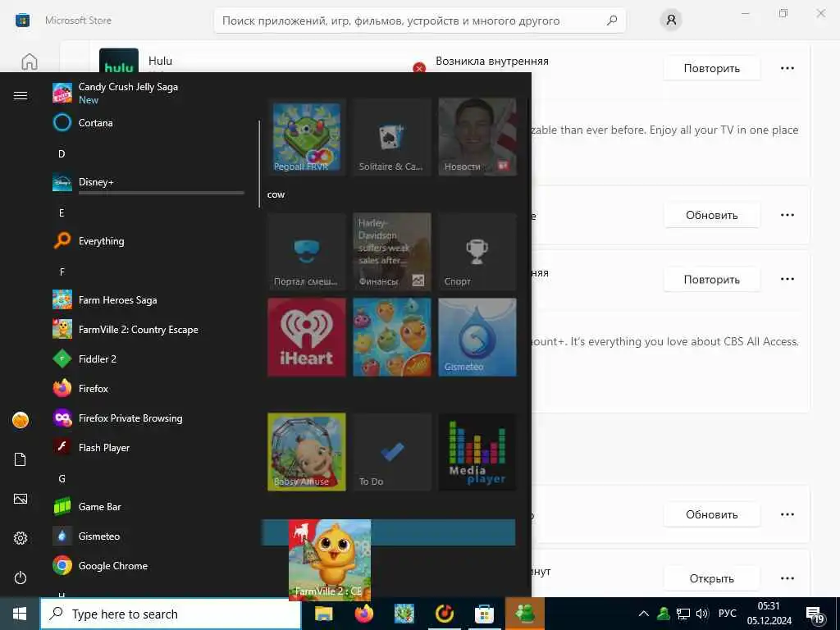This screenshot has width=840, height=630.
Task: Click the lower Обновить button
Action: (x=711, y=514)
